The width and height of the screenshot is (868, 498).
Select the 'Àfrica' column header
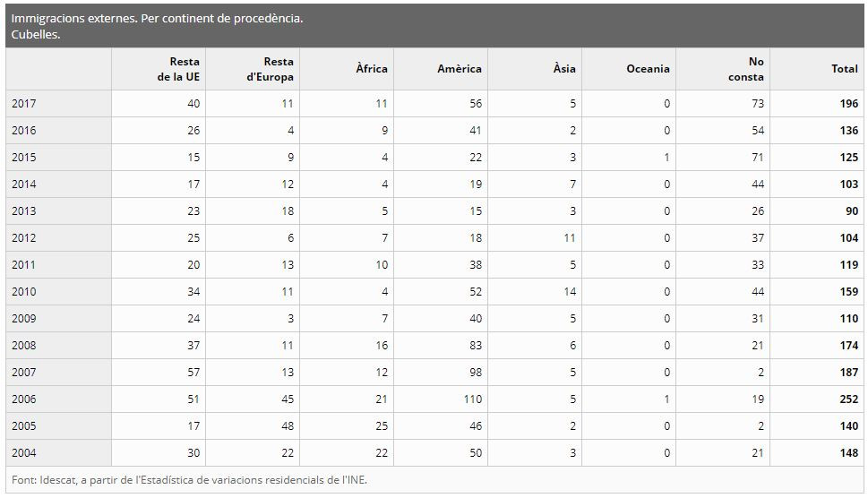(x=372, y=69)
